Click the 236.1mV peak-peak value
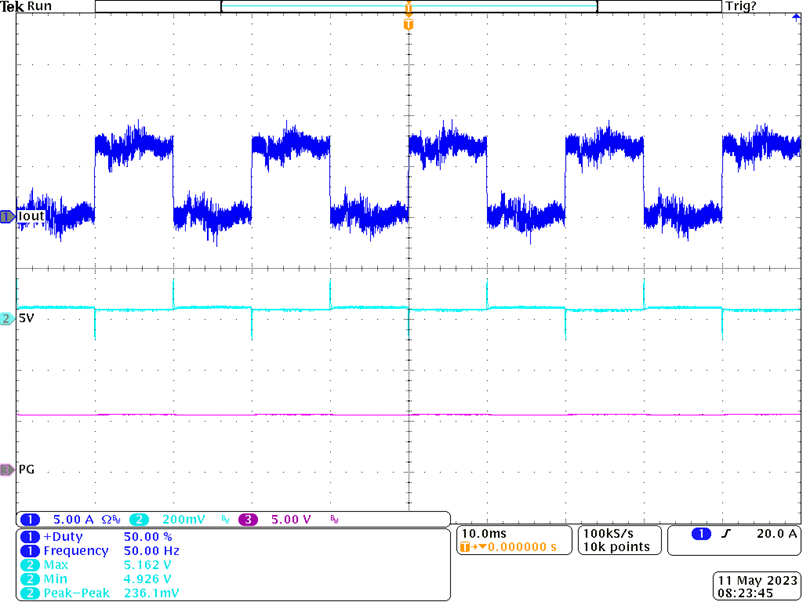This screenshot has width=803, height=602. click(152, 593)
